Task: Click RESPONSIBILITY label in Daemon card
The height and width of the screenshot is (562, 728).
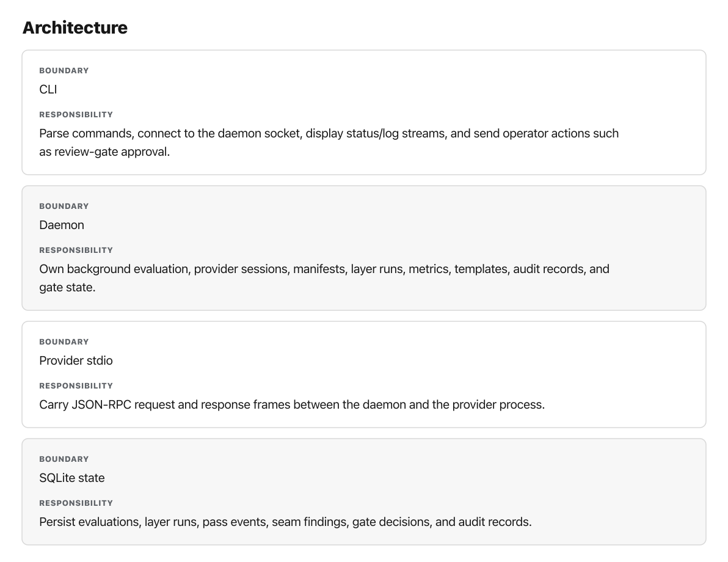Action: tap(76, 250)
